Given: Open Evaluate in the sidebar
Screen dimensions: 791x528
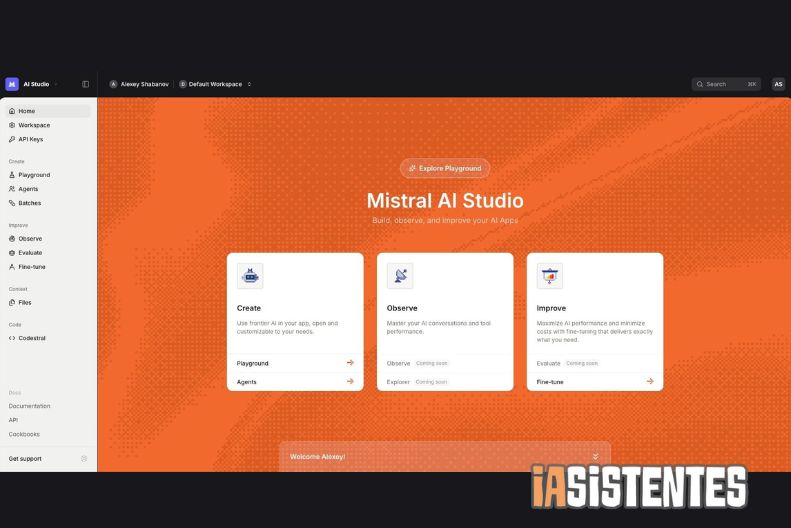Looking at the screenshot, I should (x=48, y=253).
